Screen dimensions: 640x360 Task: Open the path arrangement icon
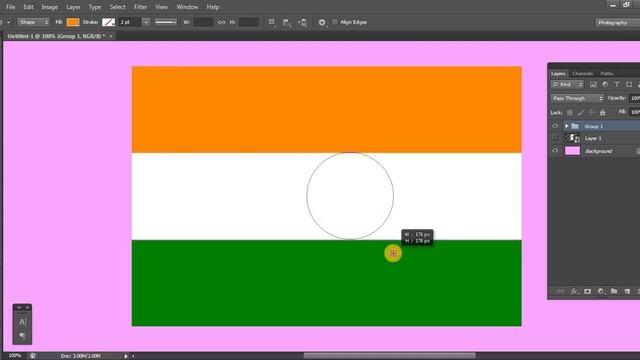(x=302, y=22)
